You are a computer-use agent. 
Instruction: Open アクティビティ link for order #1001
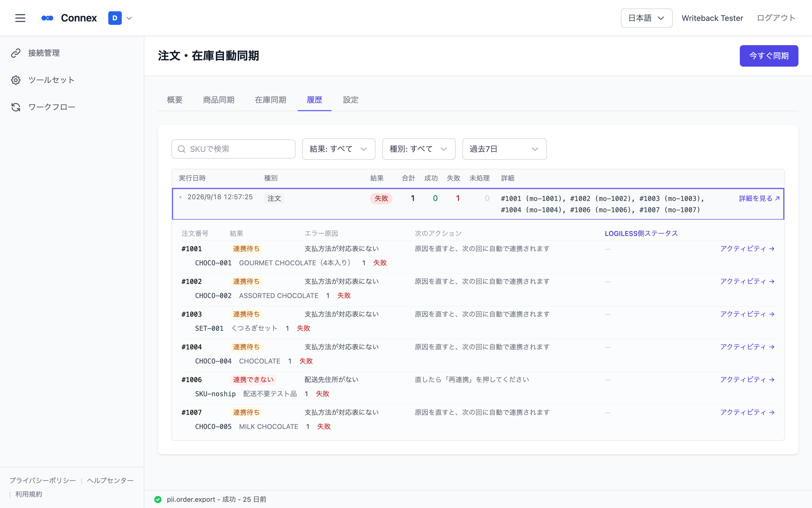tap(747, 249)
